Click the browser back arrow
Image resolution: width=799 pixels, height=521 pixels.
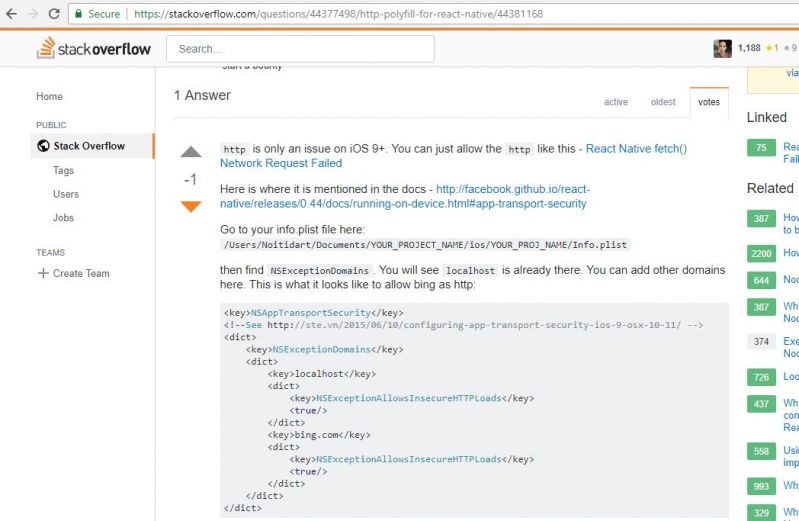click(x=11, y=14)
